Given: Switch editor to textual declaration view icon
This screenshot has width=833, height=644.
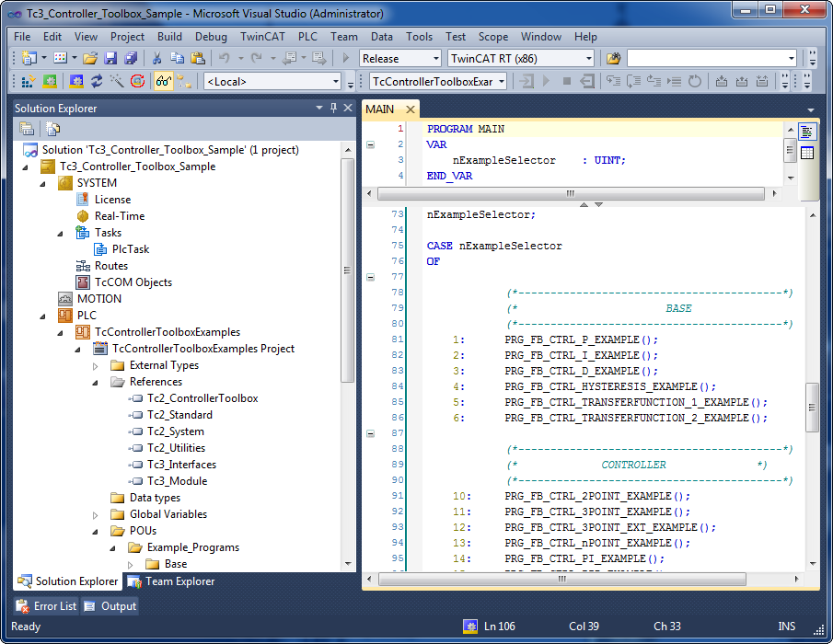Looking at the screenshot, I should point(807,132).
